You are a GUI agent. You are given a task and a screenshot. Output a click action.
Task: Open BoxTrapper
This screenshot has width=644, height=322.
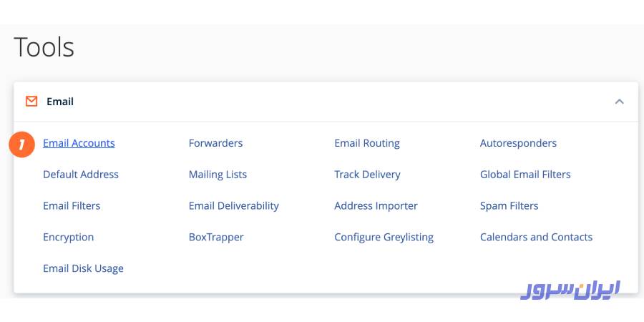[216, 238]
